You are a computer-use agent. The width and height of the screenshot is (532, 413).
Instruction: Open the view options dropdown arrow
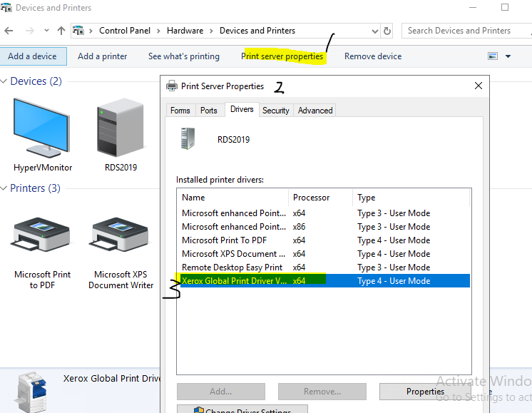click(508, 56)
